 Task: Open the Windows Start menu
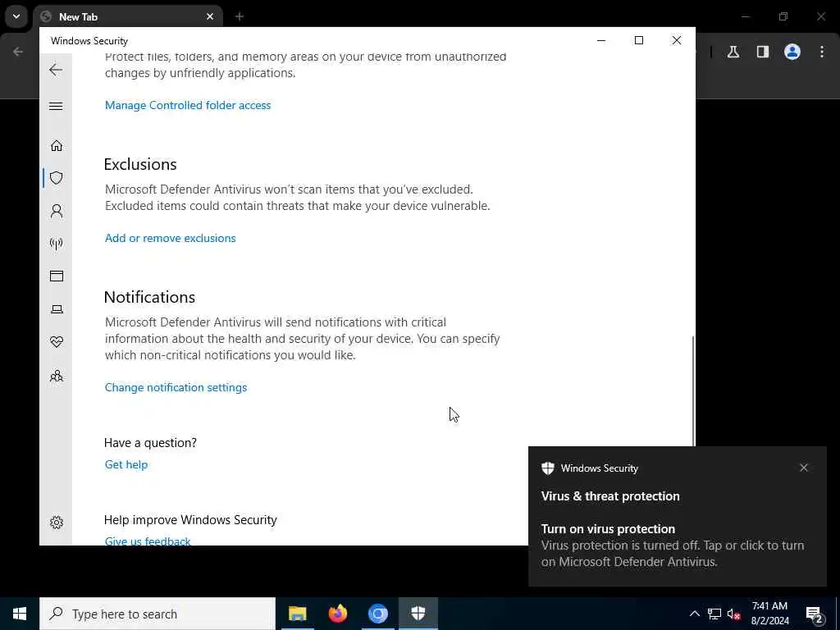[20, 614]
